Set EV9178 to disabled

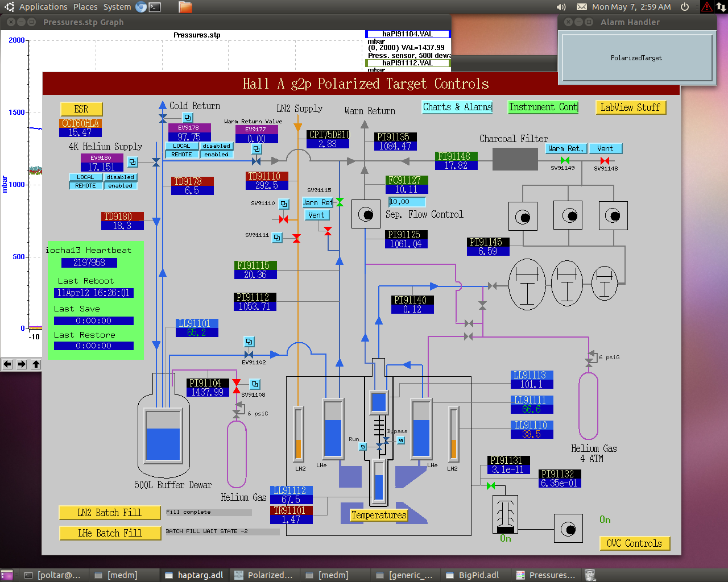(216, 146)
